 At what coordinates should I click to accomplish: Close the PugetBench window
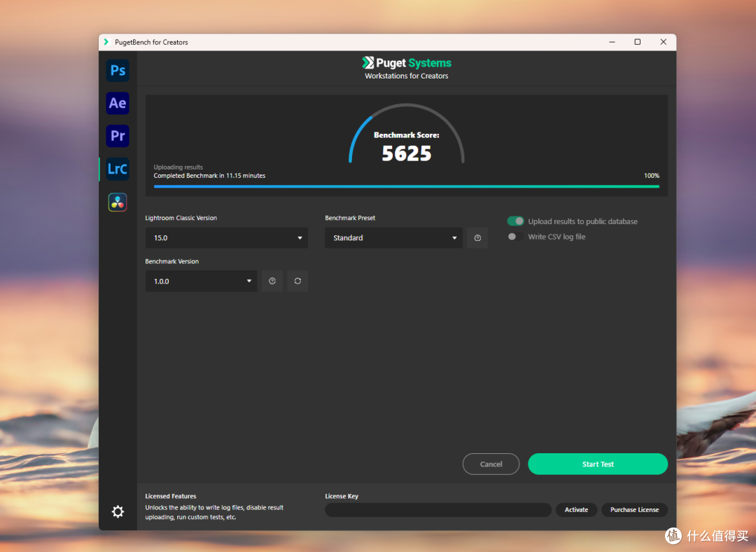(x=664, y=42)
